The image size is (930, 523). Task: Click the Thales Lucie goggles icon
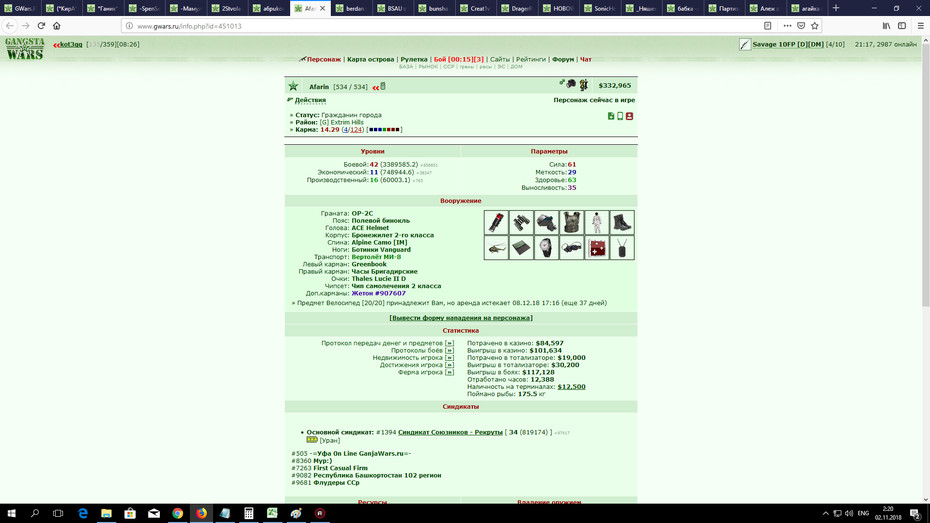[572, 248]
